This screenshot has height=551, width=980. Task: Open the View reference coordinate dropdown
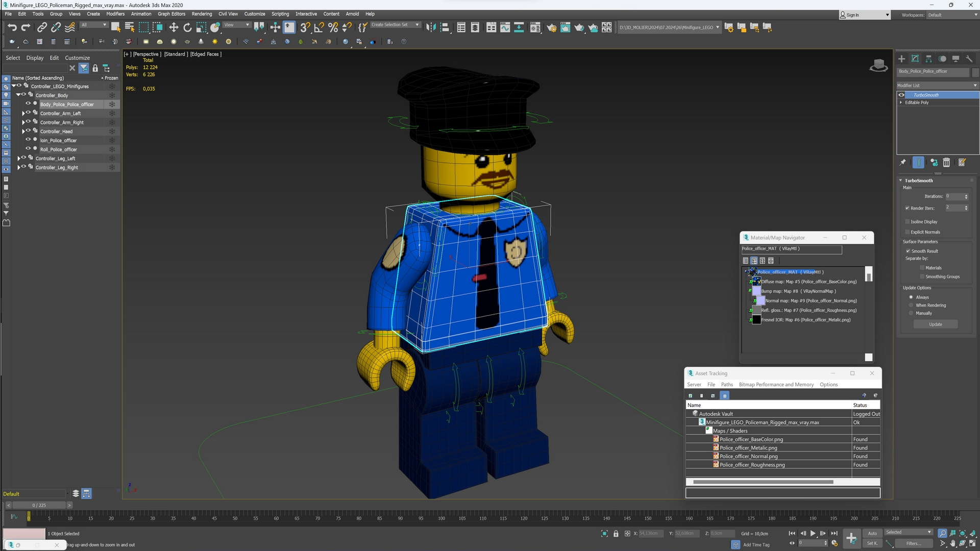click(237, 25)
